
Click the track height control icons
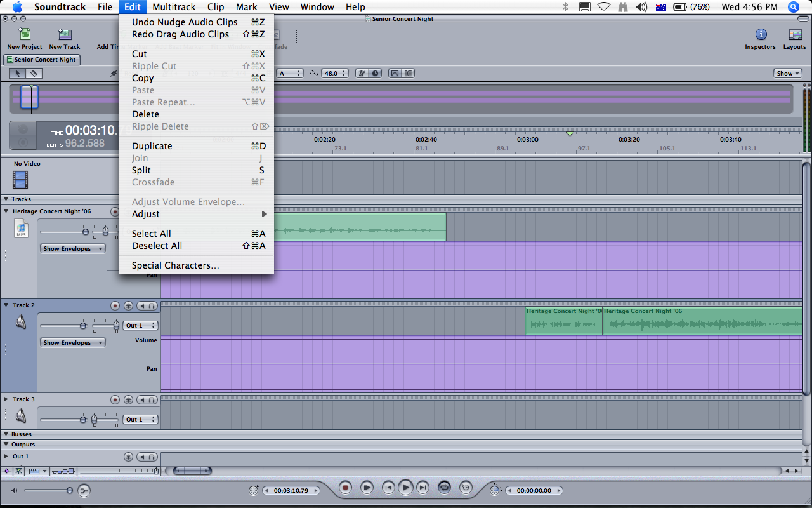(x=64, y=471)
